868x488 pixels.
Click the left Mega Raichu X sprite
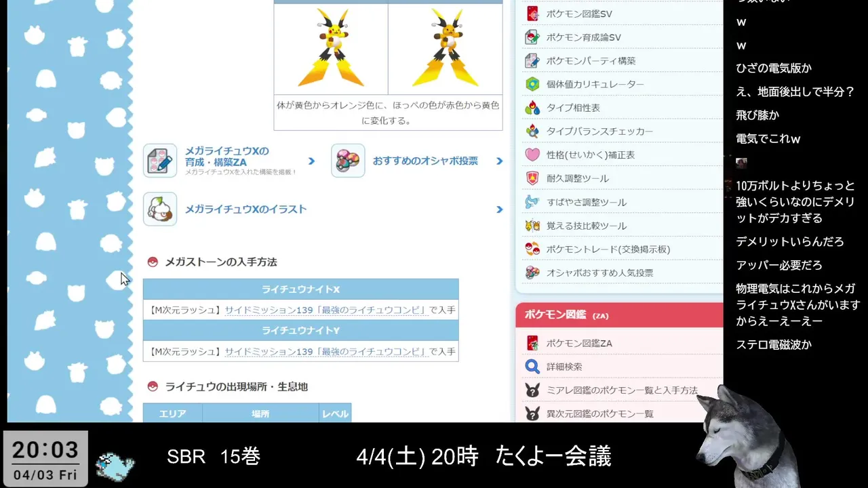[331, 49]
